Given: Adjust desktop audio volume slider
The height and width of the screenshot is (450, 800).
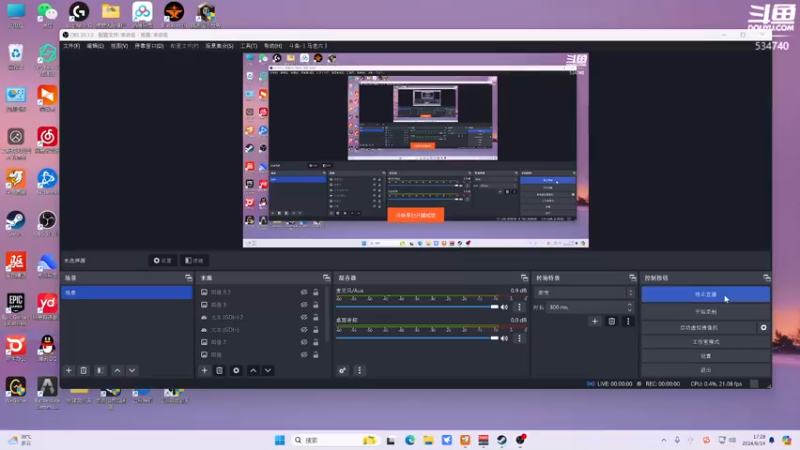Looking at the screenshot, I should (417, 338).
